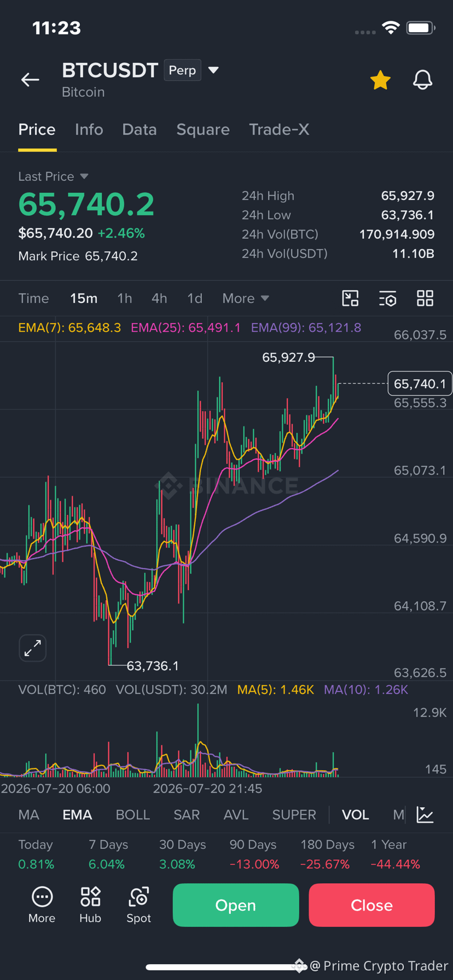Screen dimensions: 453x980
Task: Tap the green Open position button
Action: pos(236,905)
